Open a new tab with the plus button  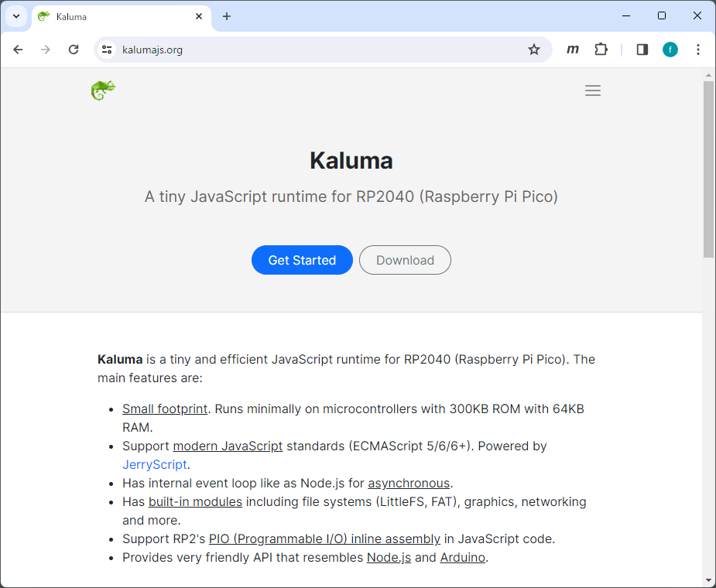pyautogui.click(x=225, y=15)
